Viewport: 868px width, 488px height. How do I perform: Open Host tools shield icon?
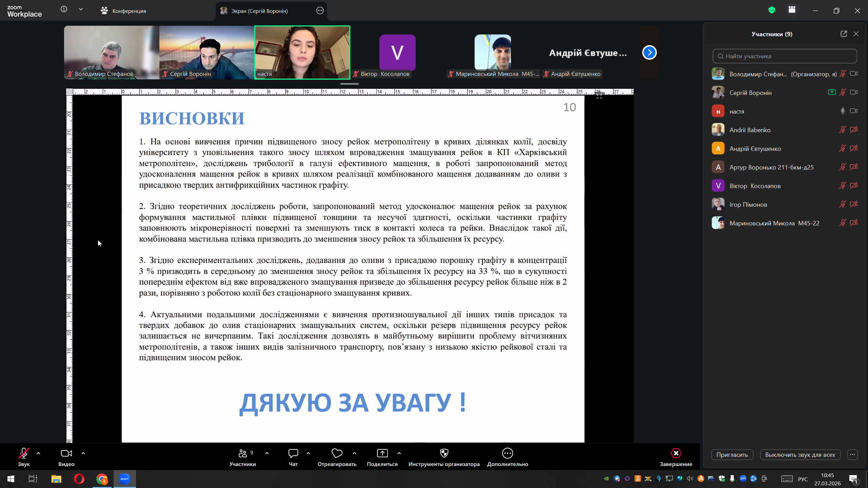coord(444,453)
